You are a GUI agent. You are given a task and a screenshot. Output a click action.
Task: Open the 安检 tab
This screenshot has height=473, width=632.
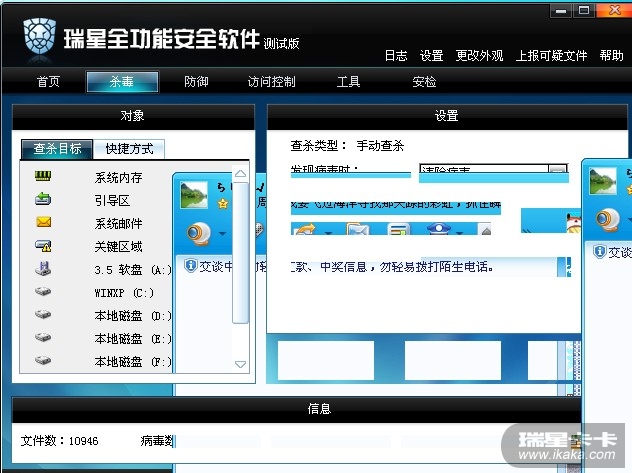click(x=424, y=82)
